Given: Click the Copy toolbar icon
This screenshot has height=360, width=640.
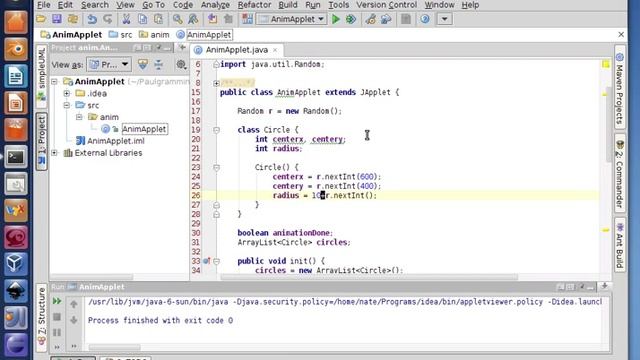Looking at the screenshot, I should click(142, 19).
